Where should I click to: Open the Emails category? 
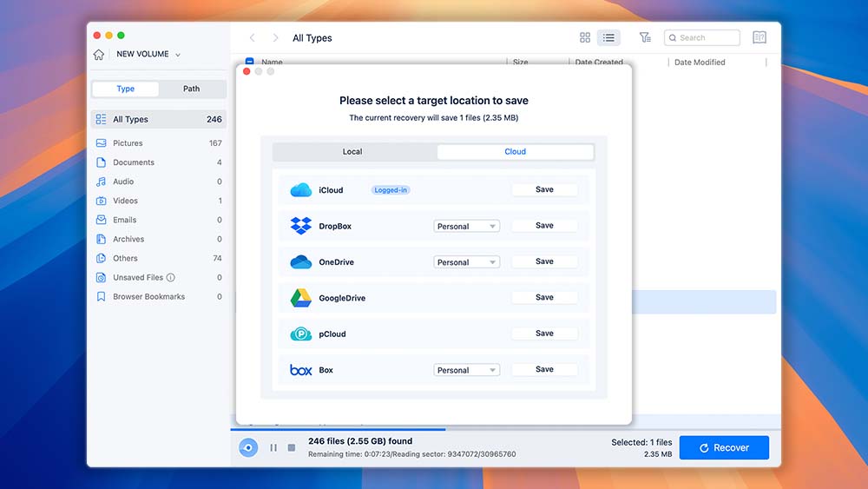click(158, 220)
